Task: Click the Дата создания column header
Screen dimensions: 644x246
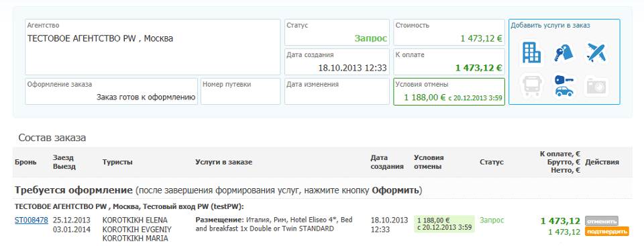Action: (387, 162)
